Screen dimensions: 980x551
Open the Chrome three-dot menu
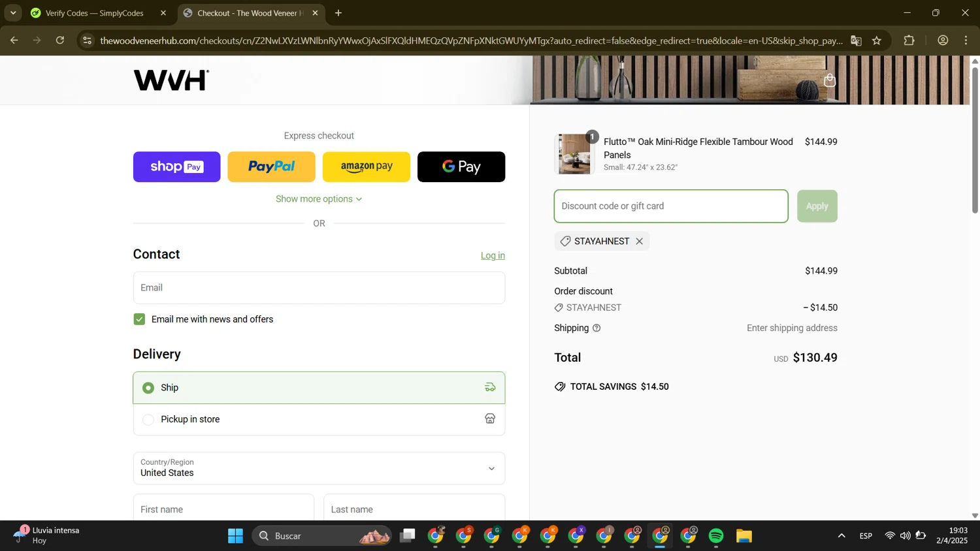click(x=966, y=40)
